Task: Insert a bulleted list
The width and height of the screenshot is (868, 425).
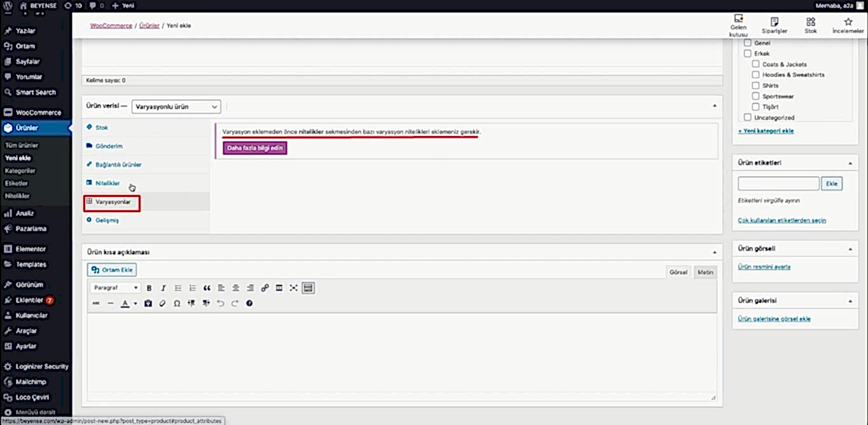Action: pyautogui.click(x=178, y=288)
